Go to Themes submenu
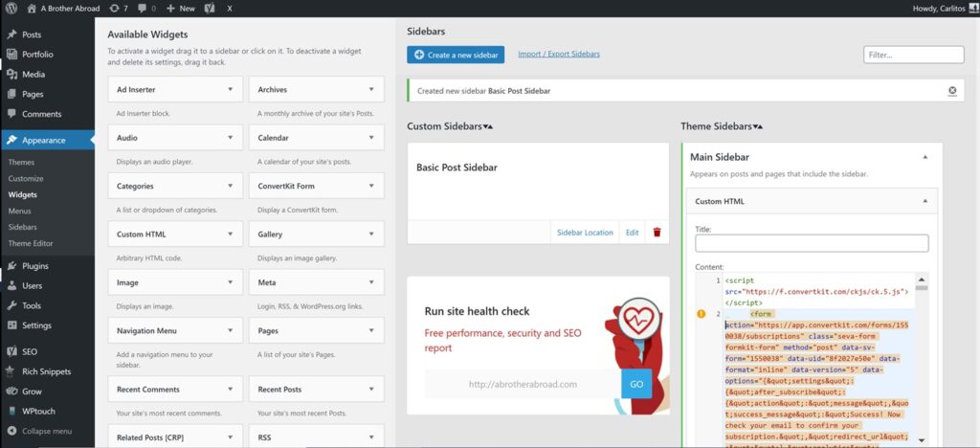Screen dimensions: 980x448 point(21,162)
